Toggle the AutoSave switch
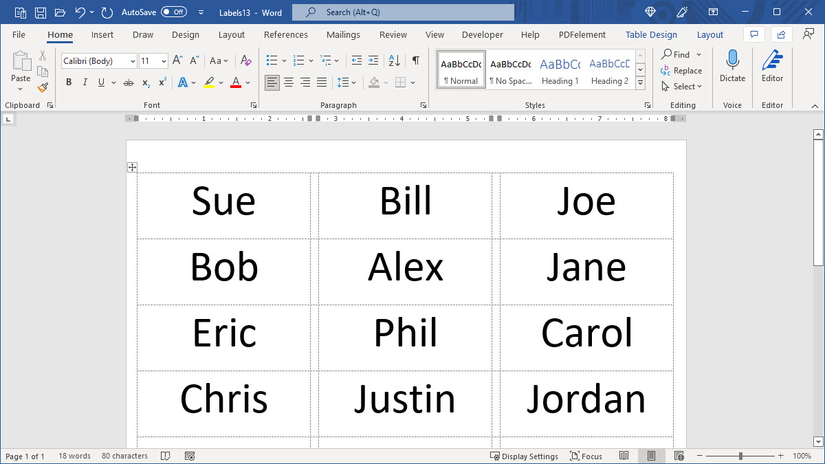The height and width of the screenshot is (464, 825). (173, 12)
